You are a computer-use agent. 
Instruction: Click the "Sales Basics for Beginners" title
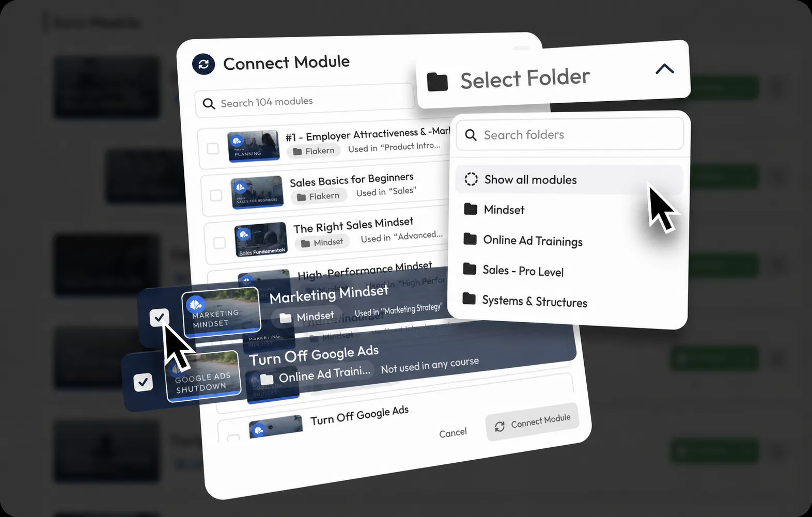click(x=352, y=180)
